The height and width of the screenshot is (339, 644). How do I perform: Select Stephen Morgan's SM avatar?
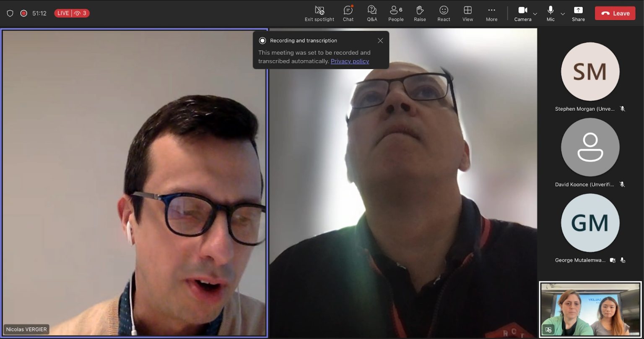pos(590,72)
